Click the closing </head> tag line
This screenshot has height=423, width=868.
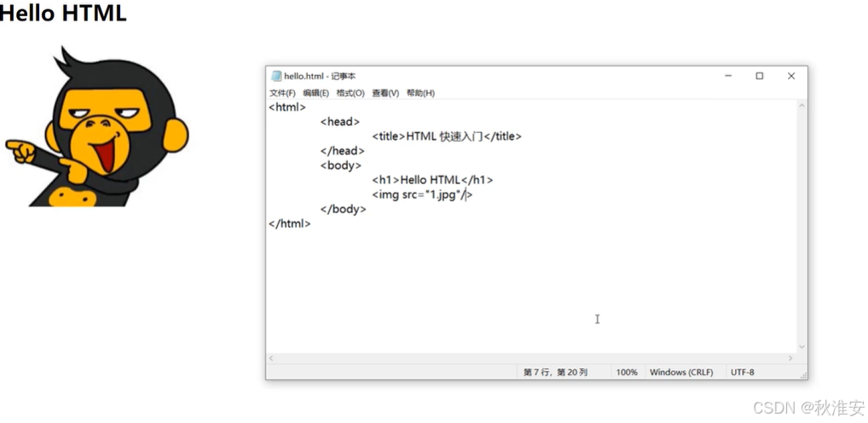343,151
